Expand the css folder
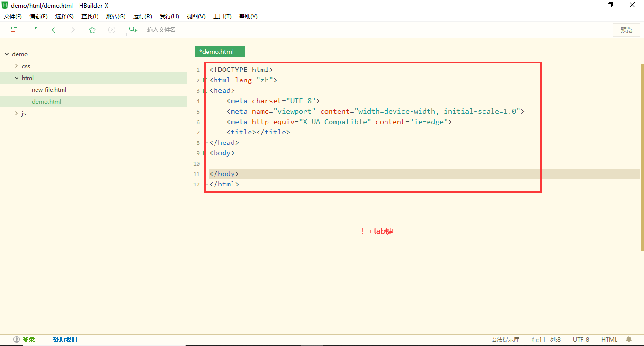This screenshot has width=644, height=346. pyautogui.click(x=17, y=66)
